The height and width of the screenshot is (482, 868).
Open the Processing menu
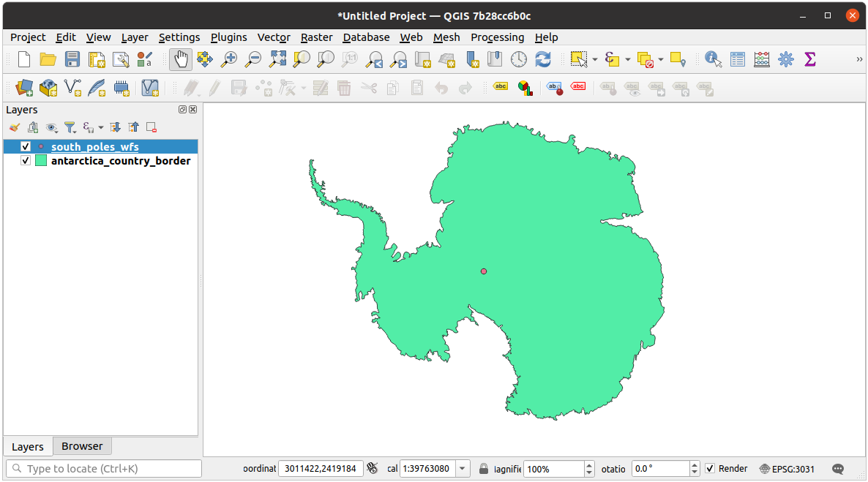[497, 37]
